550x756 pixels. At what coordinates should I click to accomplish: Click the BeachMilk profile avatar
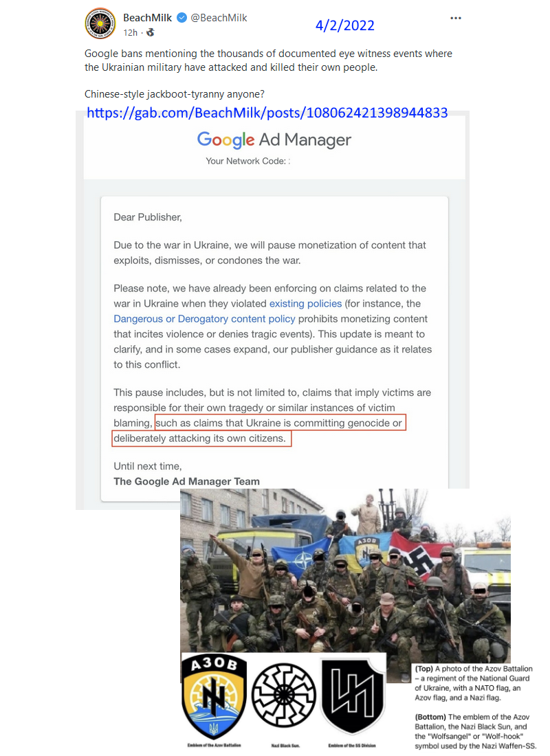100,23
